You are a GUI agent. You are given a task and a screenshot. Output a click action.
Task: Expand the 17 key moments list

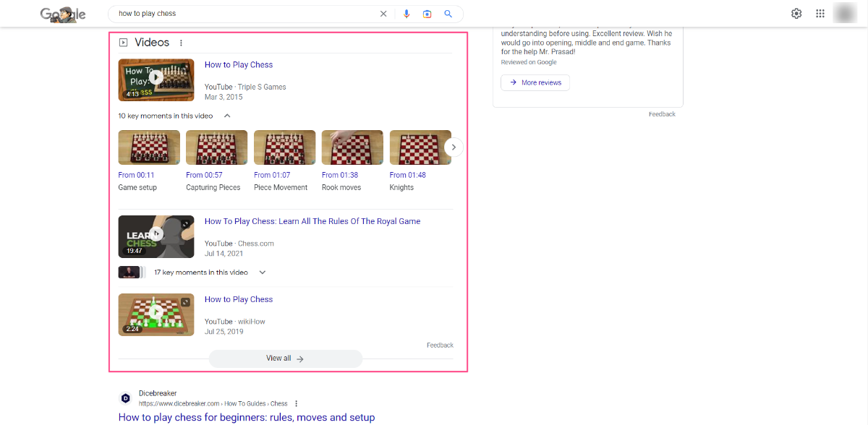pos(263,272)
